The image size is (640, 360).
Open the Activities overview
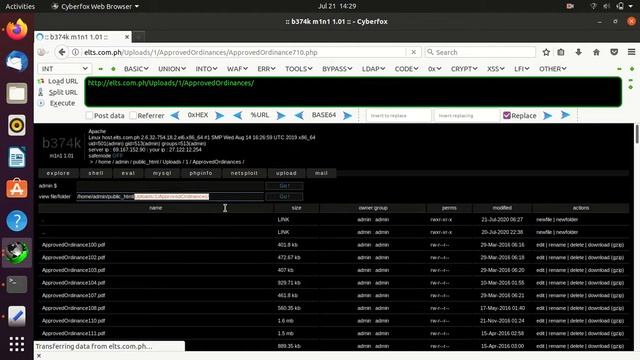(x=20, y=6)
